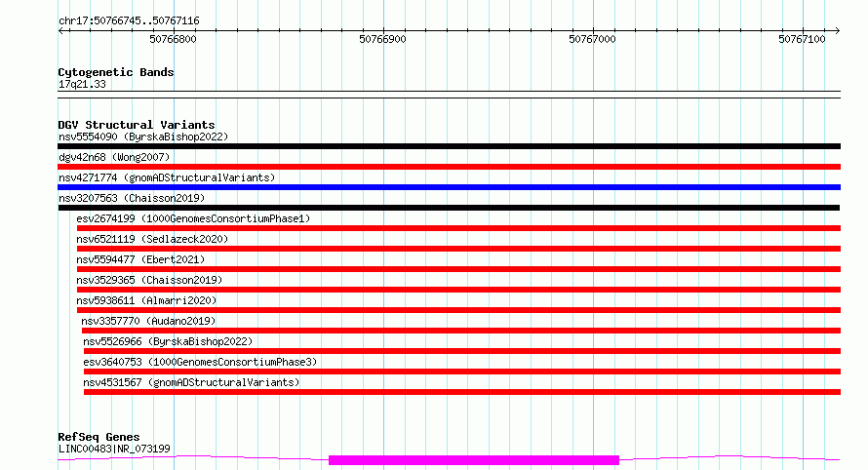Viewport: 868px width, 470px height.
Task: Open variant dgv42n68 (Wong2007) label
Action: 114,157
